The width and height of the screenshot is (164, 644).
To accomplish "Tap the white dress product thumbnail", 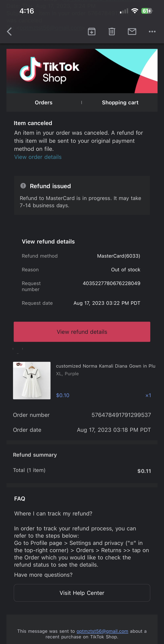I will [32, 380].
